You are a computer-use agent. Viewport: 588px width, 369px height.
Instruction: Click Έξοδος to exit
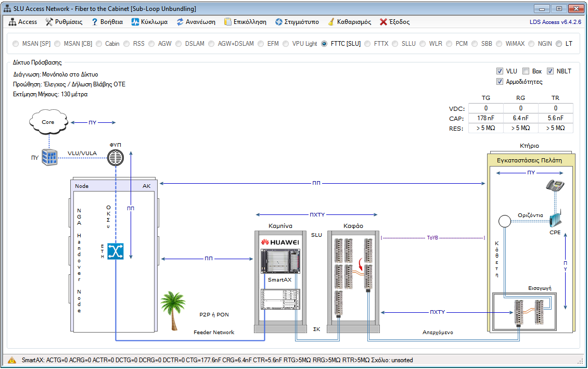pos(394,22)
